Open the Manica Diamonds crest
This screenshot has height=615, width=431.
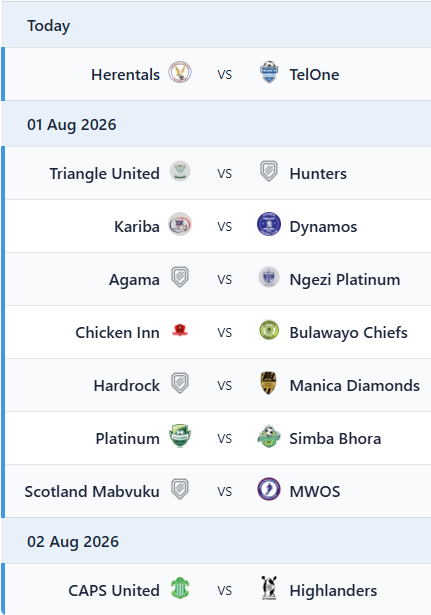[269, 383]
